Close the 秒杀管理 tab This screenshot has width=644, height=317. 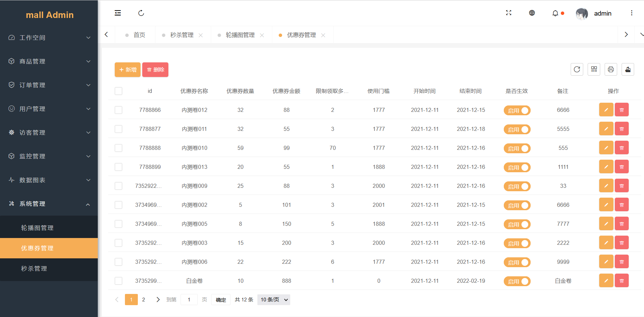201,35
